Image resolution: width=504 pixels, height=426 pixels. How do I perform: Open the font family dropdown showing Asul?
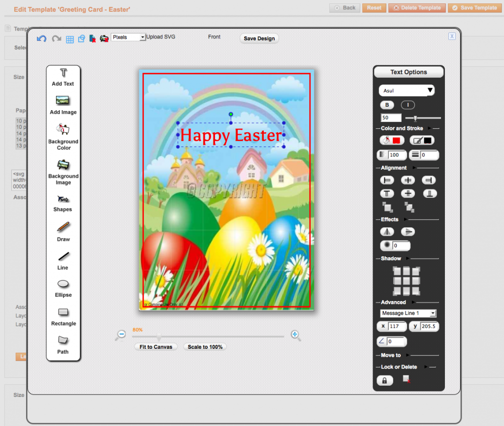pos(407,91)
